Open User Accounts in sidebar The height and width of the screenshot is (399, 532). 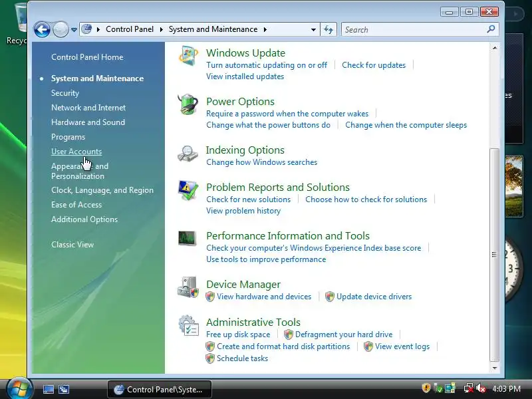point(76,152)
